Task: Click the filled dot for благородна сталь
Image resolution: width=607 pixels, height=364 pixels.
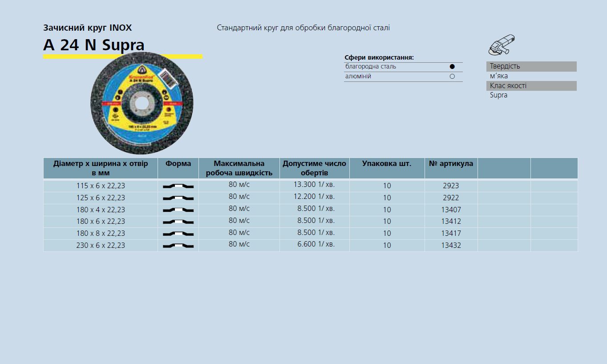Action: coord(452,67)
